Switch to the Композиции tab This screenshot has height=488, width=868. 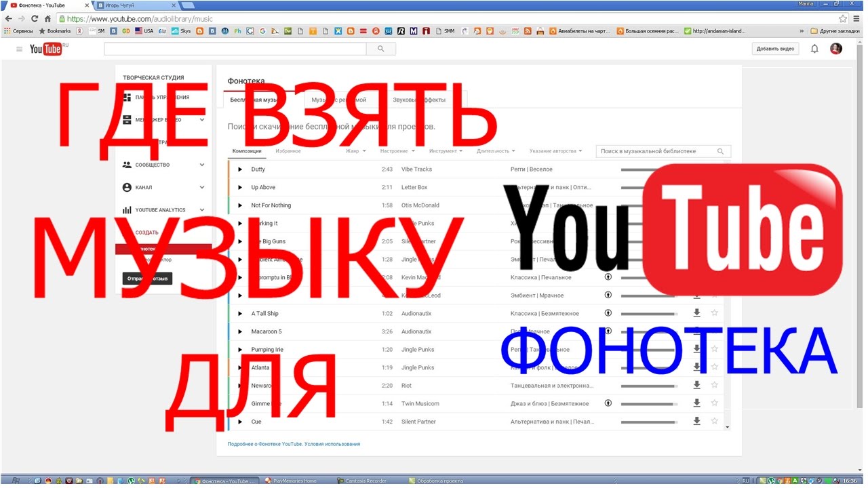[x=247, y=151]
